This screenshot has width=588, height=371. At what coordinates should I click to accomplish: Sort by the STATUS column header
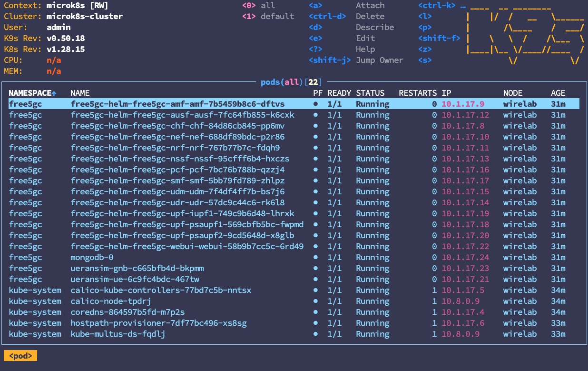pos(370,93)
